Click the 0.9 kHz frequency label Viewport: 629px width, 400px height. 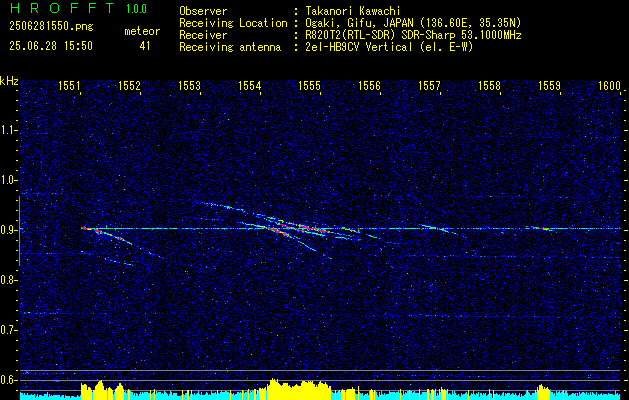coord(8,230)
